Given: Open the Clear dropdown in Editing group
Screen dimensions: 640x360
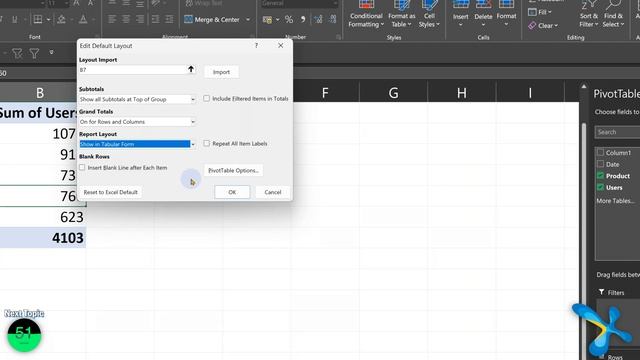Looking at the screenshot, I should [543, 25].
